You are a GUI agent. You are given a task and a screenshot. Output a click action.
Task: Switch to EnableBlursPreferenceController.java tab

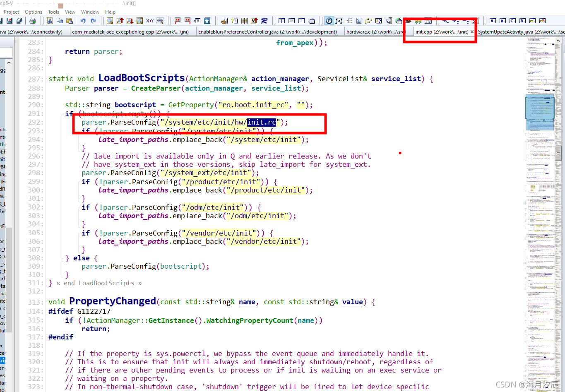[267, 32]
